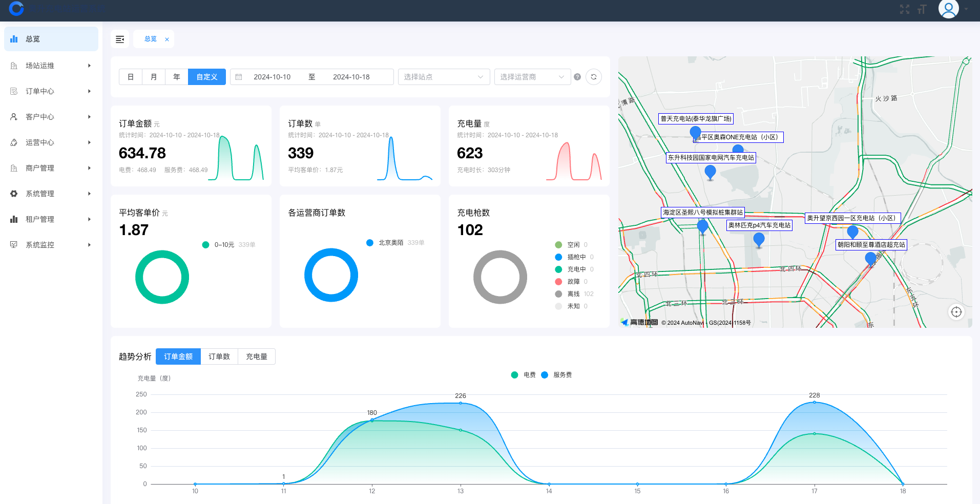Click the 奥林匹克p4汽车充电站 map marker
Screen dimensions: 980x504
point(759,239)
